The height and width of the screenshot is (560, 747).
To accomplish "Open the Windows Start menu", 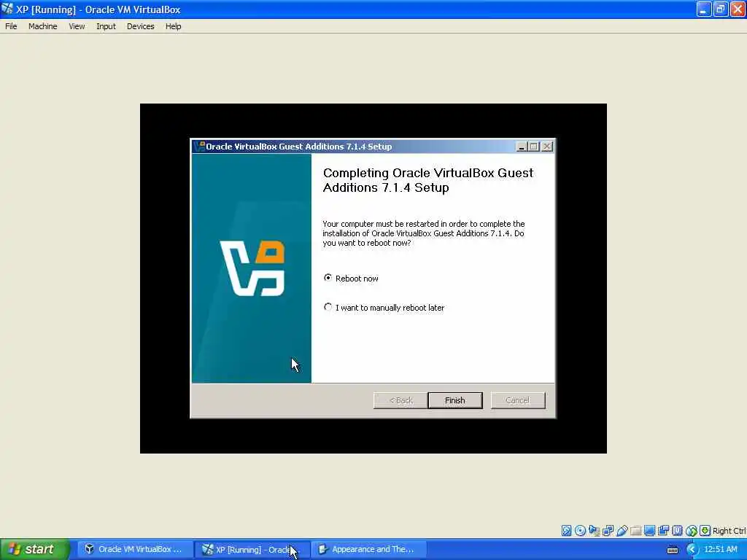I will click(x=34, y=550).
